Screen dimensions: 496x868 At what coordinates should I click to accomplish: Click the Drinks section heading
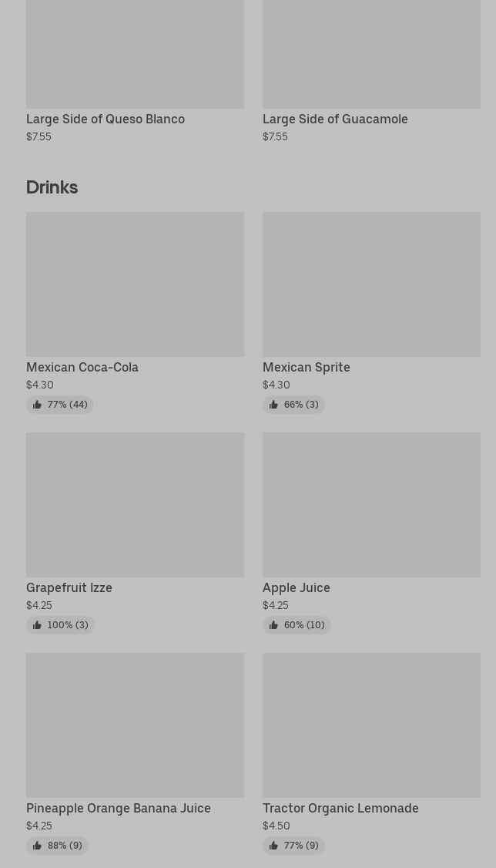(x=52, y=187)
